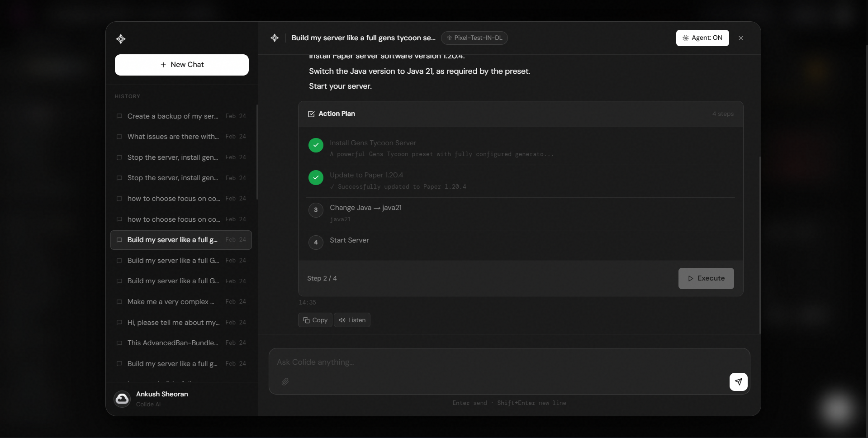Click the star icon beside chat title

coord(275,38)
